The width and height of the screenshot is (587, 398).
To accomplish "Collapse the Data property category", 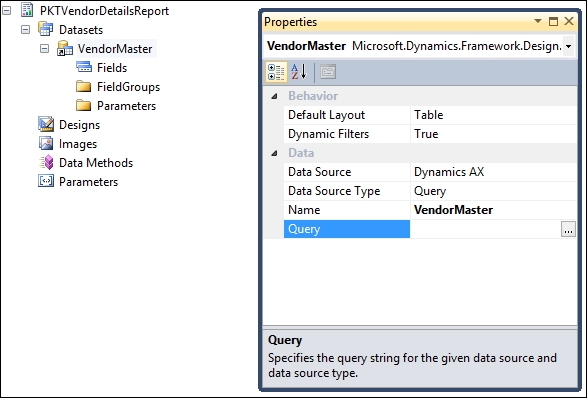I will click(x=274, y=153).
